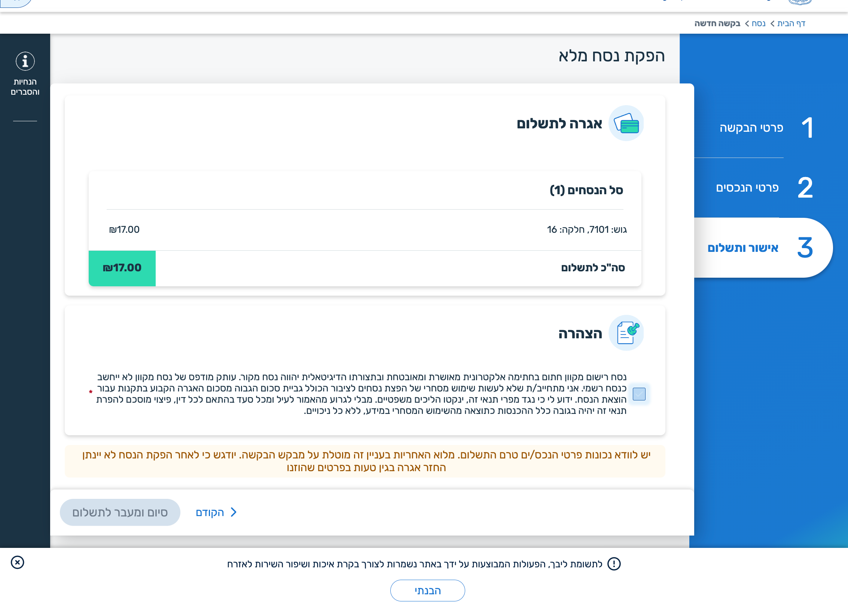Open the נסח breadcrumb link
The width and height of the screenshot is (848, 616).
pos(759,23)
